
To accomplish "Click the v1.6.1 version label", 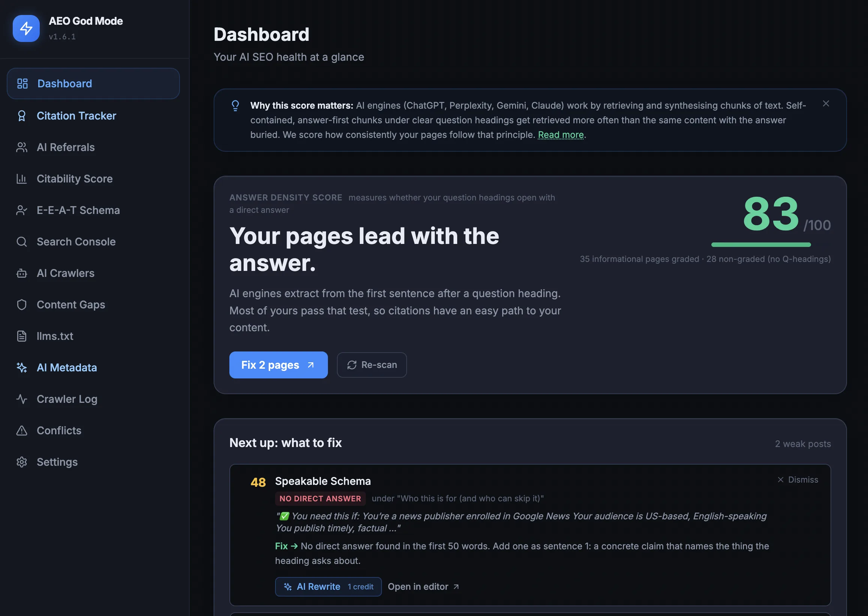I will coord(62,37).
